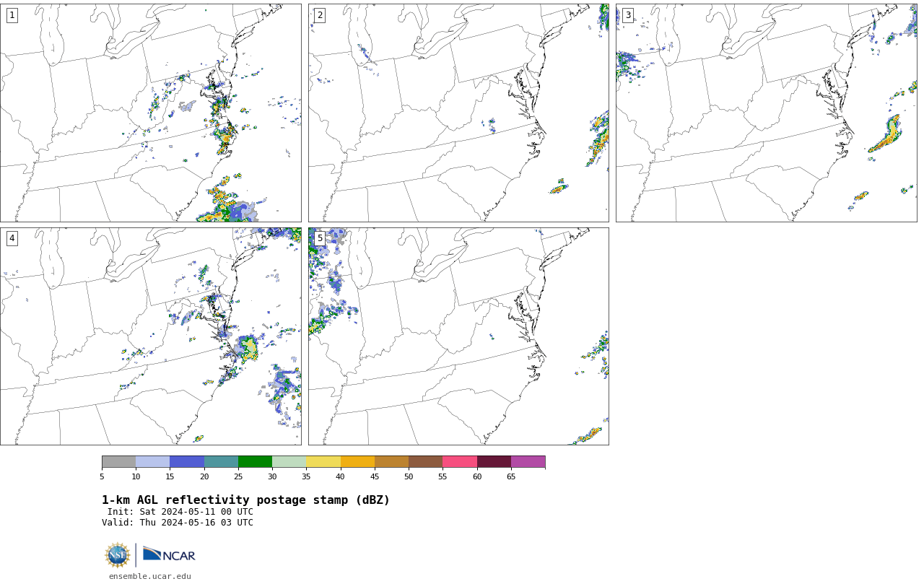The width and height of the screenshot is (924, 584).
Task: Click the dark brown 50-55 dBZ swatch
Action: tap(426, 462)
